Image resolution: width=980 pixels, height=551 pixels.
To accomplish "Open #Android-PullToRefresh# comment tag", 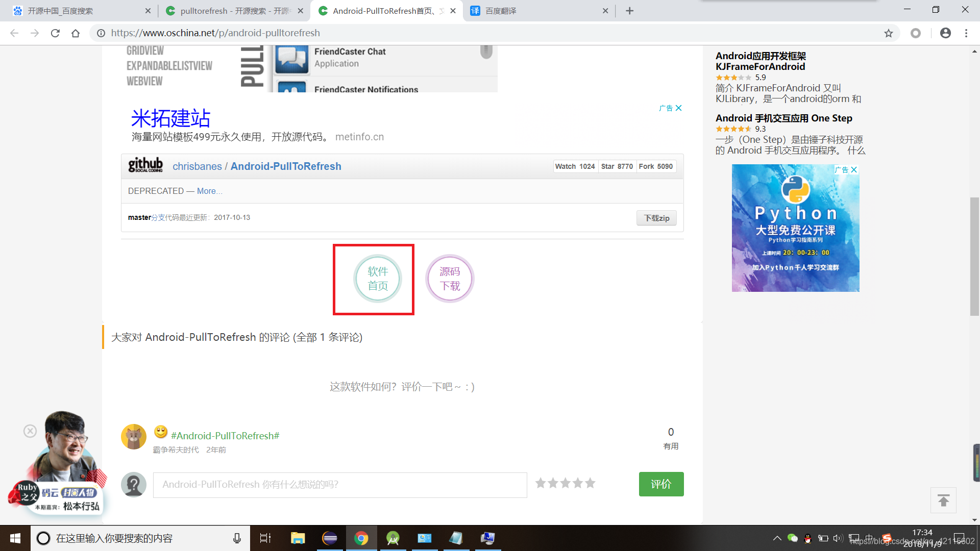I will coord(225,436).
